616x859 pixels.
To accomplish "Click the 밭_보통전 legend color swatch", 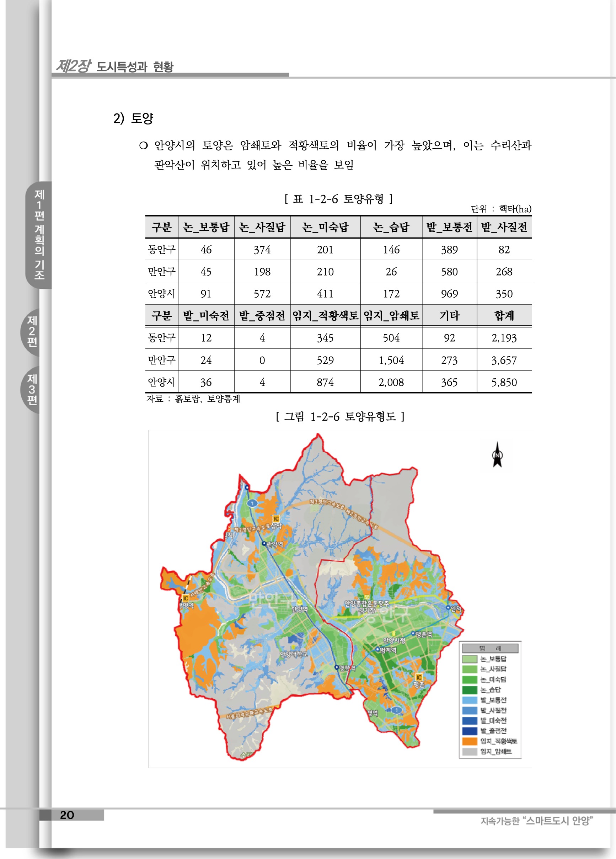I will (469, 700).
